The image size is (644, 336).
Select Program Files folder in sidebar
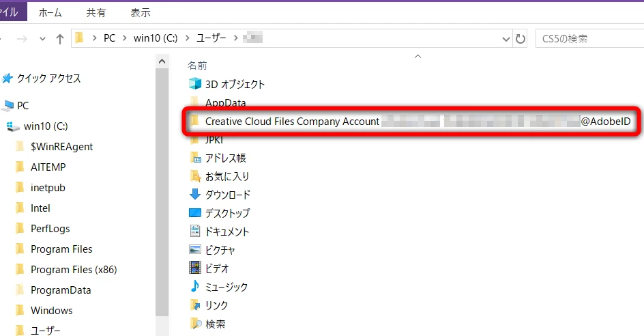click(61, 249)
